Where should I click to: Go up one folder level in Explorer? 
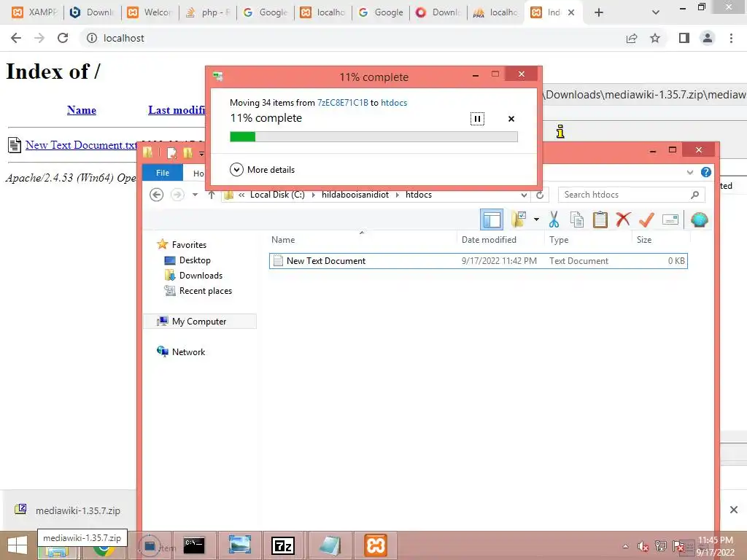tap(212, 195)
